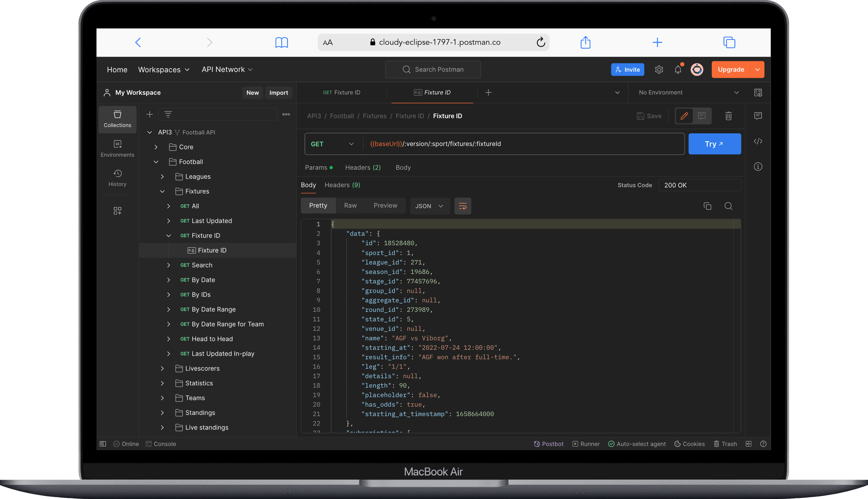Open the HTTP method GET dropdown
868x499 pixels.
[332, 144]
